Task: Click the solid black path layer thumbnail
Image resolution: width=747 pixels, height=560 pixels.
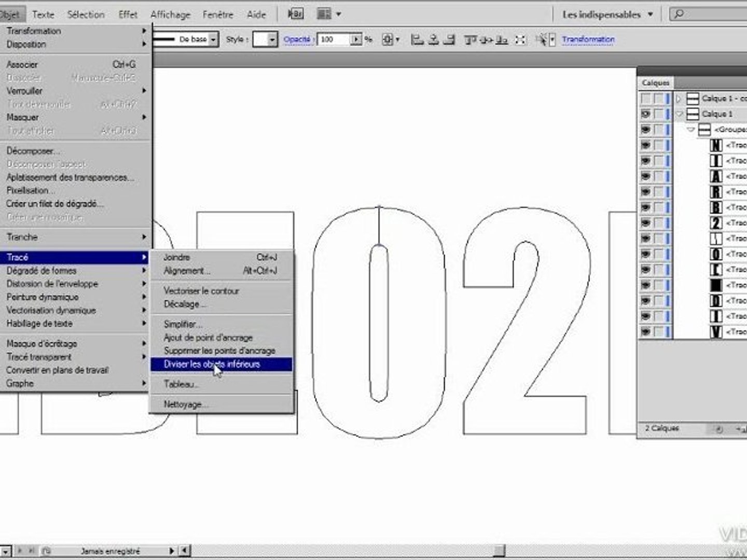Action: (716, 285)
